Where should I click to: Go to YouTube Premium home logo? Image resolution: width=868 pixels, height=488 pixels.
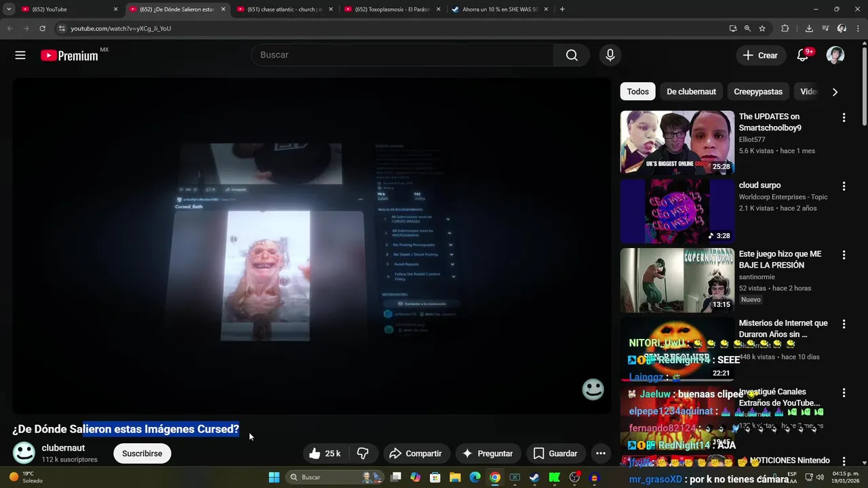[70, 56]
